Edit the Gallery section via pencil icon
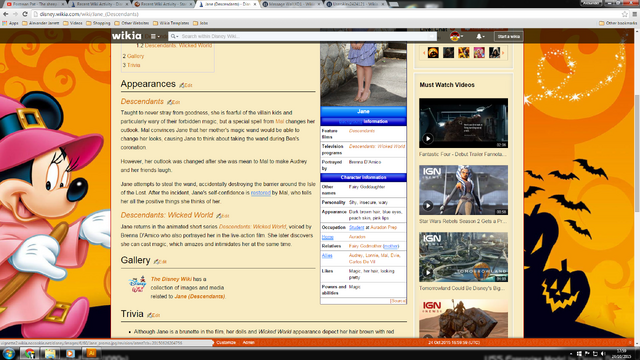 pos(160,262)
